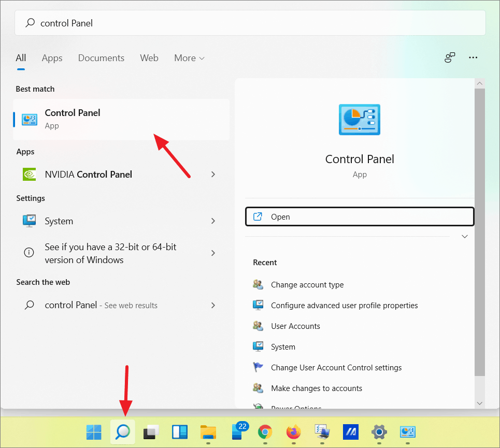The image size is (500, 448).
Task: Click the info icon beside 32-bit result
Action: click(29, 253)
